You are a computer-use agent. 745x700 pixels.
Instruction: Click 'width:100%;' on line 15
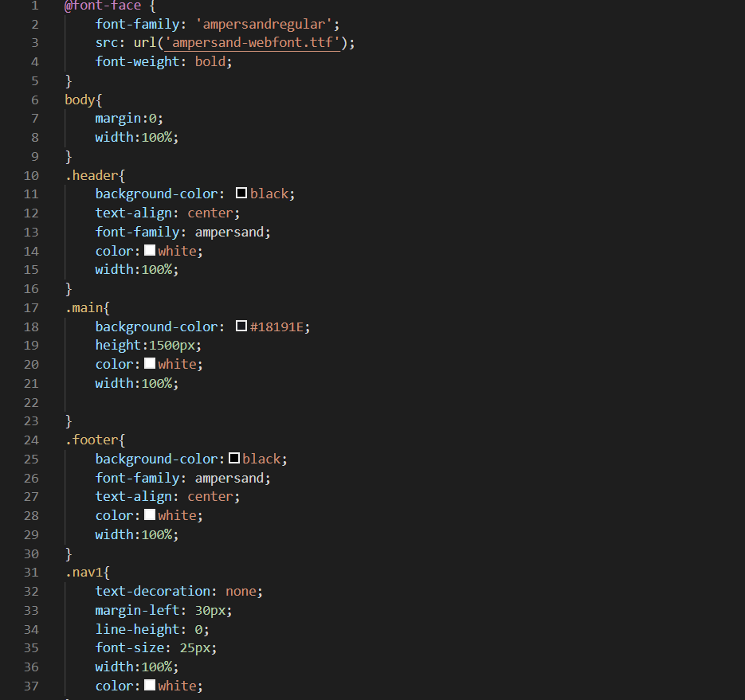pyautogui.click(x=137, y=270)
